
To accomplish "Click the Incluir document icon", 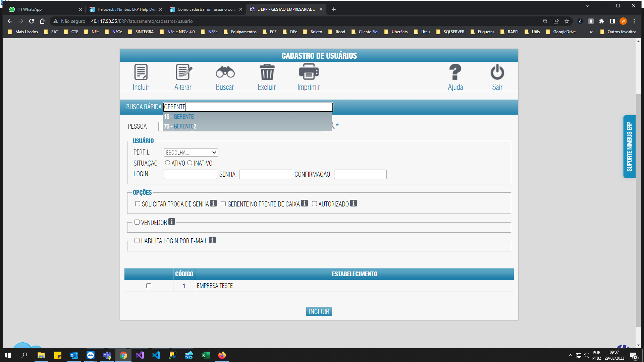I will tap(141, 72).
